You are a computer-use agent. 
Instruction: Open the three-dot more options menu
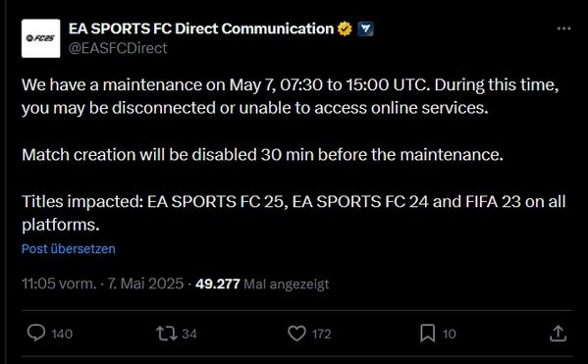[x=563, y=28]
